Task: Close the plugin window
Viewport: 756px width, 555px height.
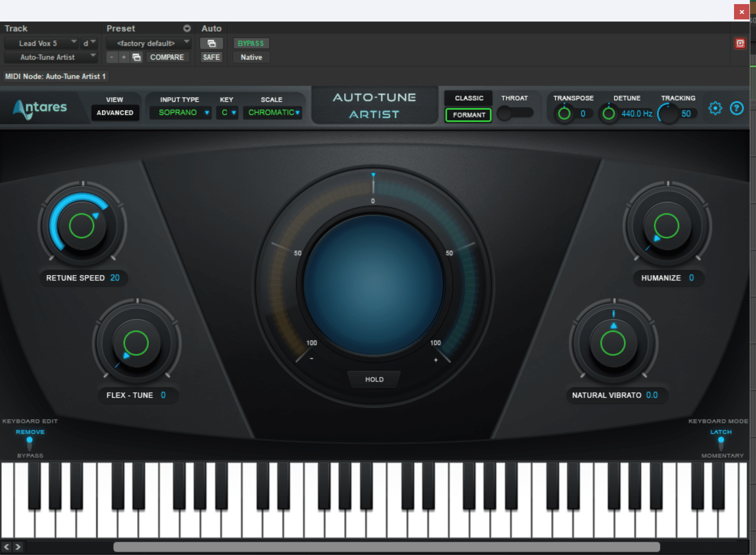Action: 742,12
